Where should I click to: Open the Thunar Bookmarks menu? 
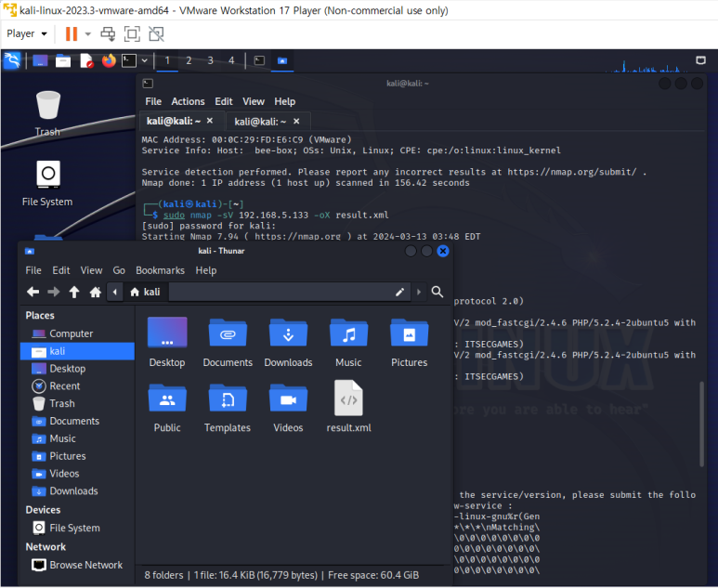pos(160,270)
